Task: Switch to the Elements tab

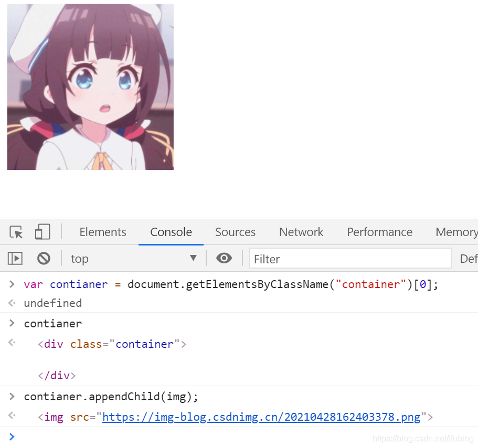Action: pos(103,232)
